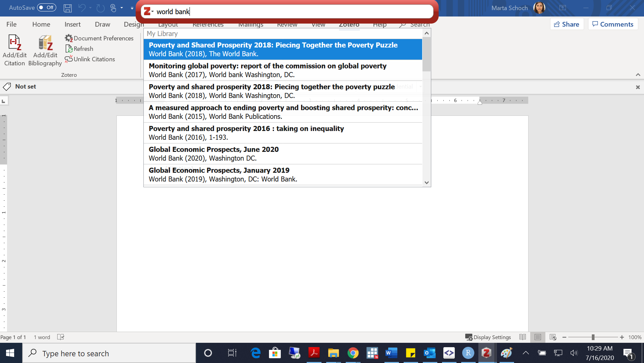Refresh Zotero citations

79,49
